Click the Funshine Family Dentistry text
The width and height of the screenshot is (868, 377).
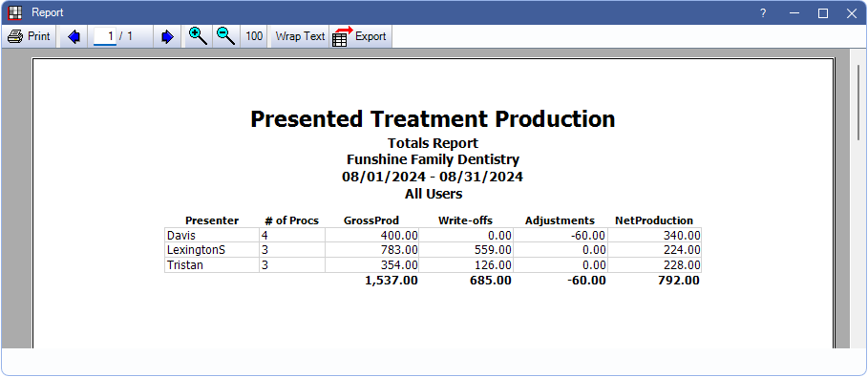pyautogui.click(x=433, y=160)
